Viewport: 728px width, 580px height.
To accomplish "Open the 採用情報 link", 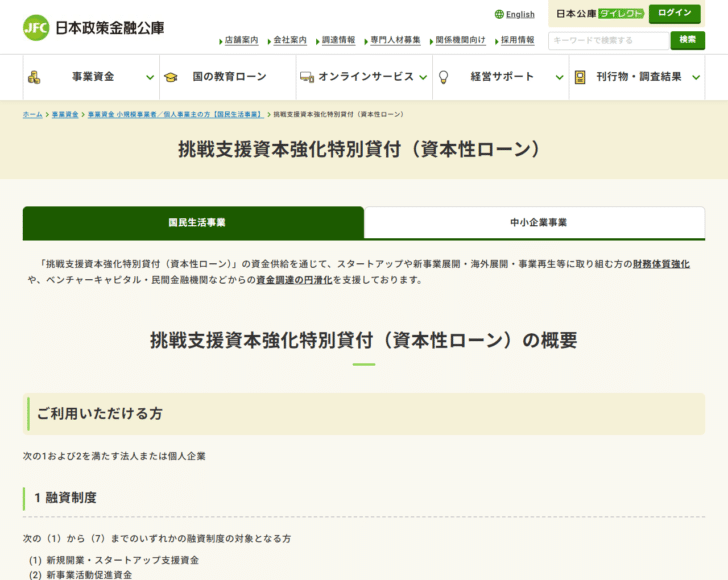I will 518,40.
